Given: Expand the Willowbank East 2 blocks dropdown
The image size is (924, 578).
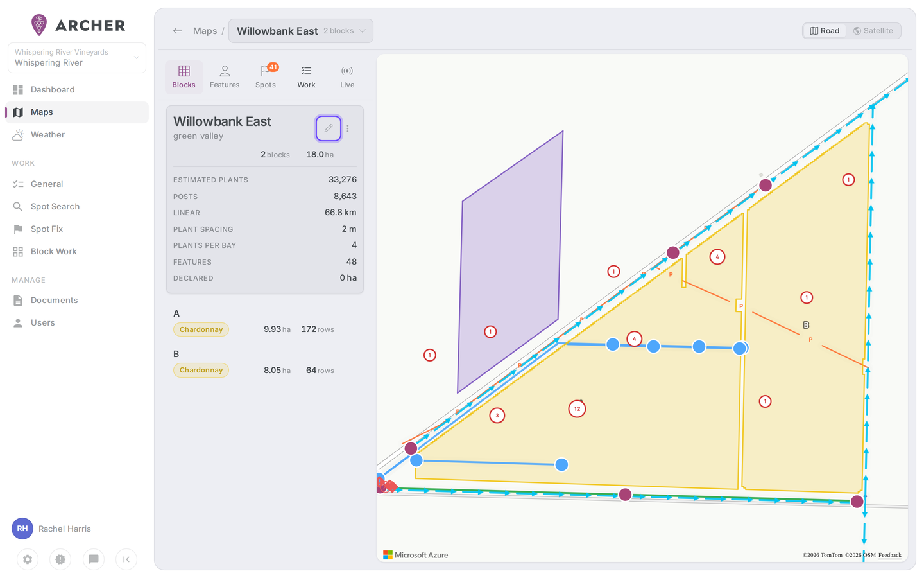Looking at the screenshot, I should click(x=301, y=31).
